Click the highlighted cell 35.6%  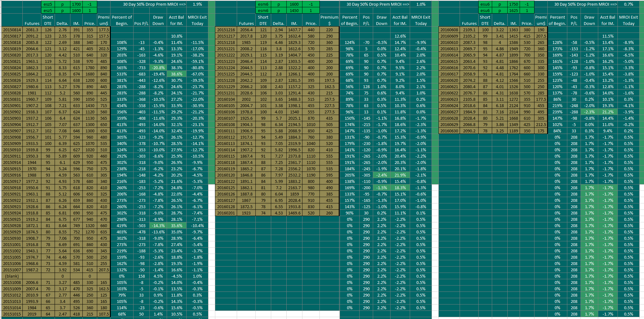[176, 226]
